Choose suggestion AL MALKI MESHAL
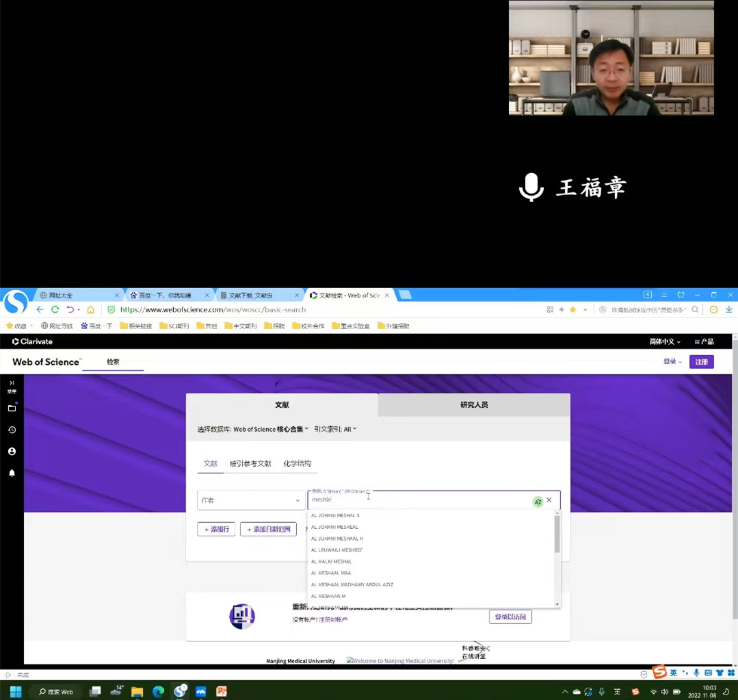Viewport: 738px width, 700px height. [x=331, y=562]
